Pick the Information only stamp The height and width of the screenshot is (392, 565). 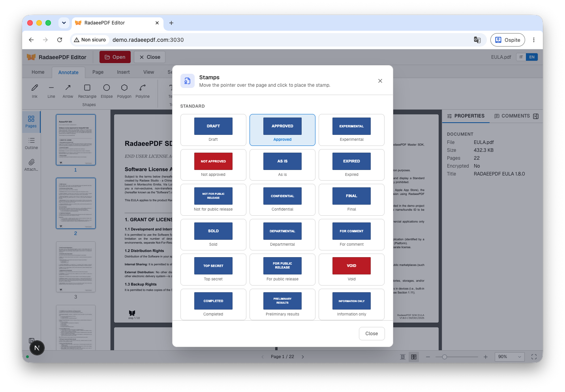point(351,304)
